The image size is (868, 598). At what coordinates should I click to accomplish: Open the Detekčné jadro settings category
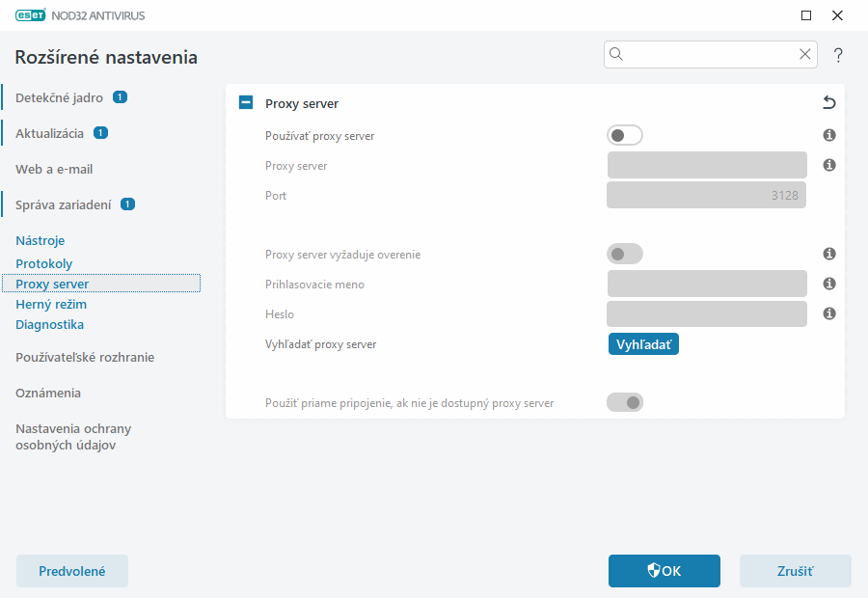59,97
